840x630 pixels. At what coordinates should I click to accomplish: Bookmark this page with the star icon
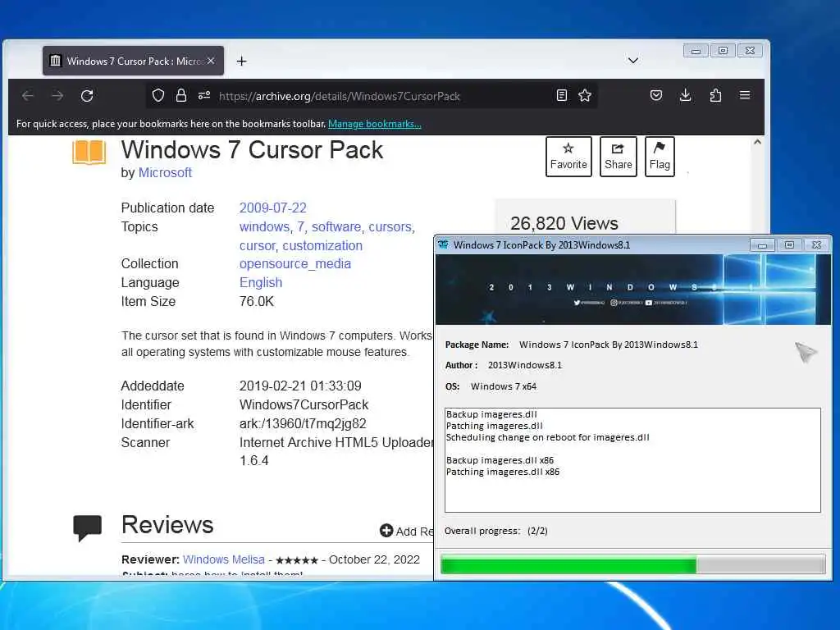(584, 95)
